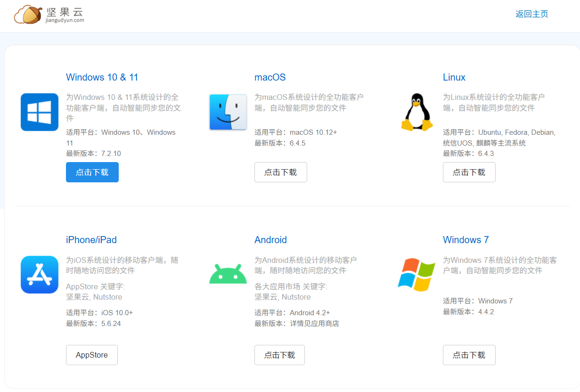Download the macOS client
This screenshot has height=392, width=580.
281,172
